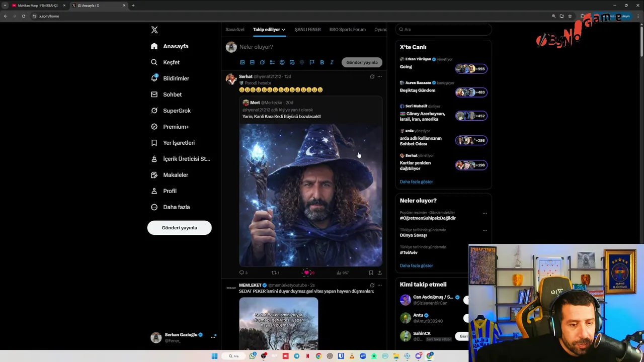This screenshot has height=362, width=644.
Task: Click the flag icon in composer
Action: click(312, 62)
